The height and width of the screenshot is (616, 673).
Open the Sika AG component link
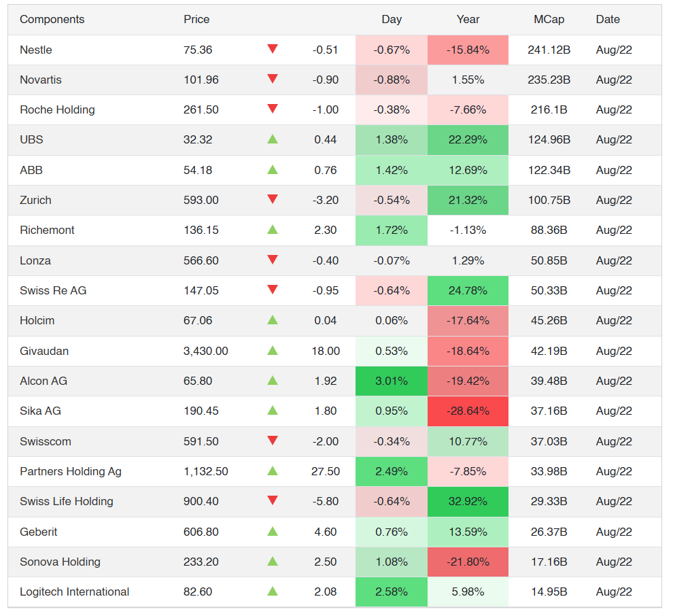(x=40, y=411)
